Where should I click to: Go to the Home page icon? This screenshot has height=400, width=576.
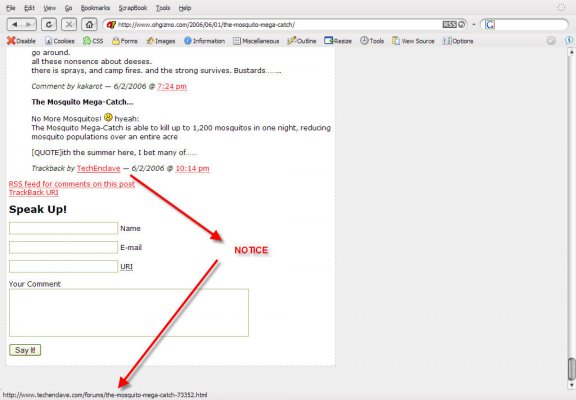tap(89, 25)
